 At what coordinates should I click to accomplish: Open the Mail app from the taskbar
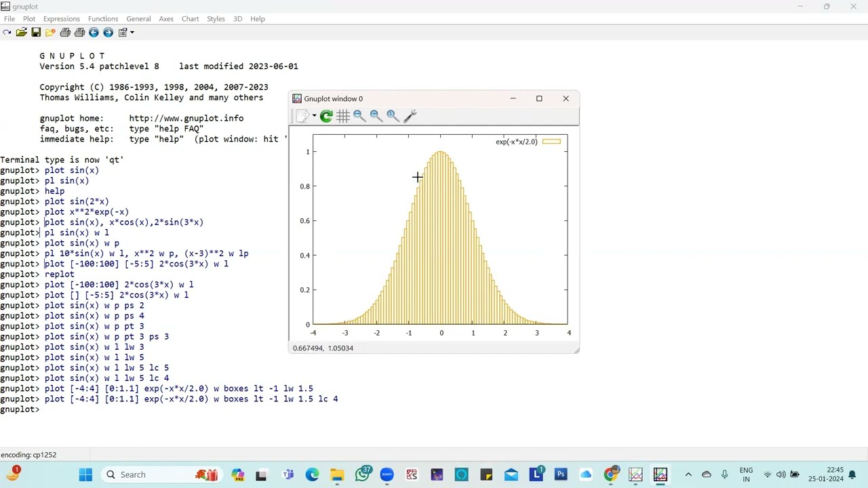pyautogui.click(x=511, y=474)
